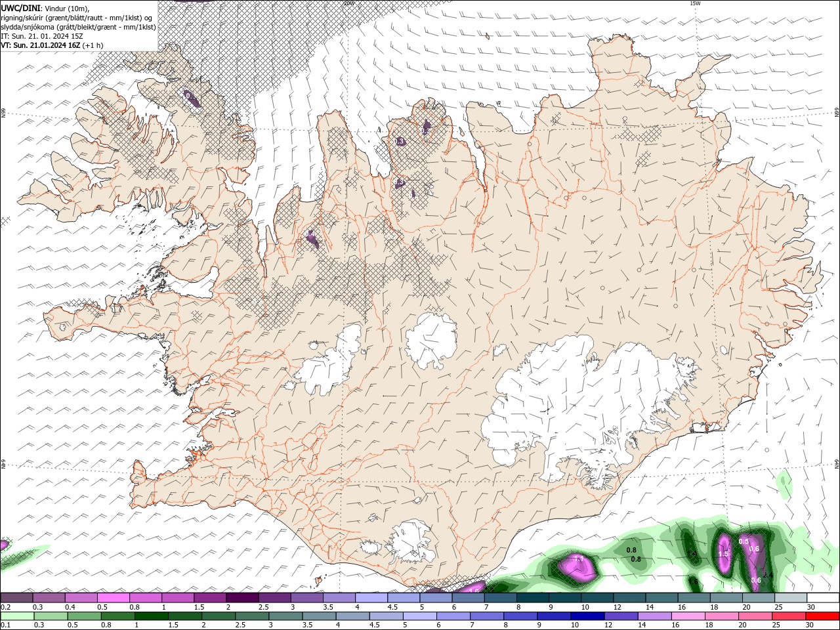Select the bright magenta 0.5 swatch in upper legend
Image resolution: width=840 pixels, height=630 pixels.
(x=113, y=598)
